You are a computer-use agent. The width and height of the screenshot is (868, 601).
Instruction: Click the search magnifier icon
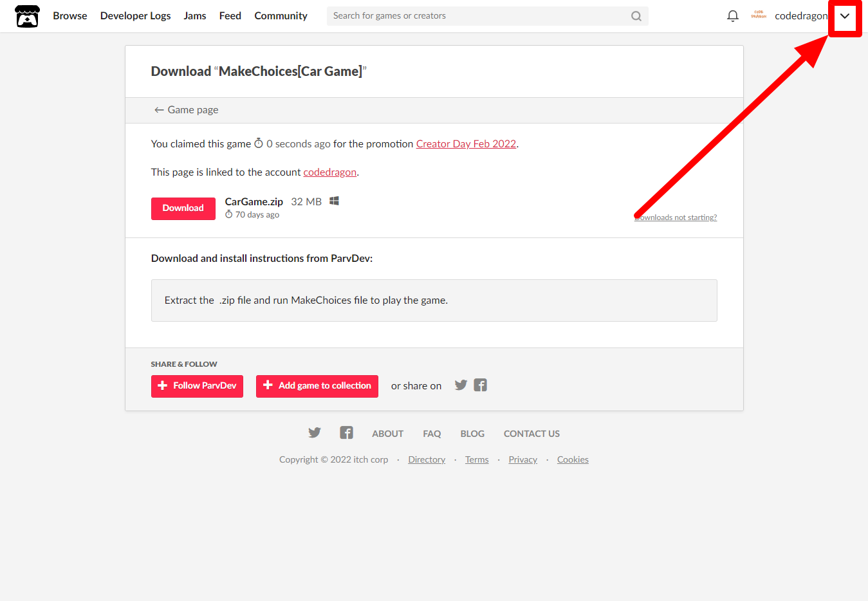(x=636, y=16)
